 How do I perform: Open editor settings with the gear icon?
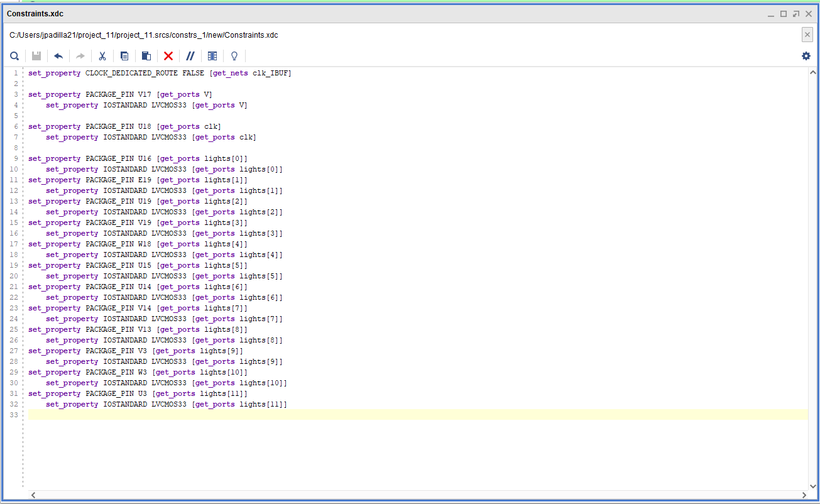pyautogui.click(x=805, y=56)
